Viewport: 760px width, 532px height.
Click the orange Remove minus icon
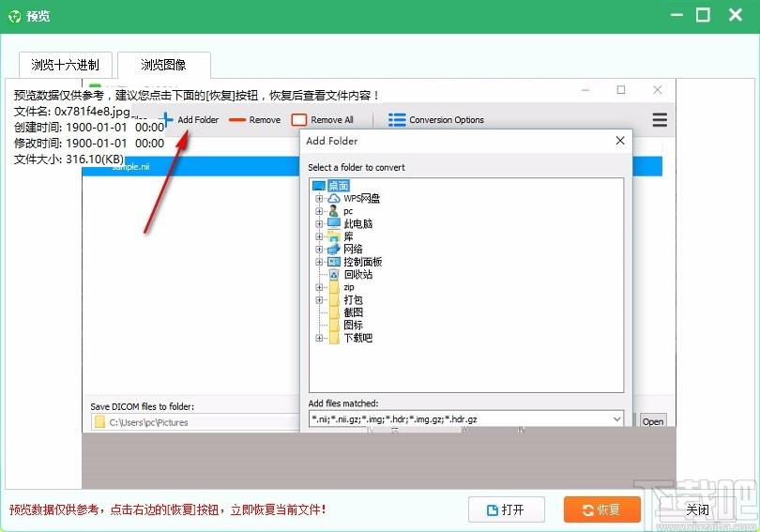pyautogui.click(x=237, y=120)
